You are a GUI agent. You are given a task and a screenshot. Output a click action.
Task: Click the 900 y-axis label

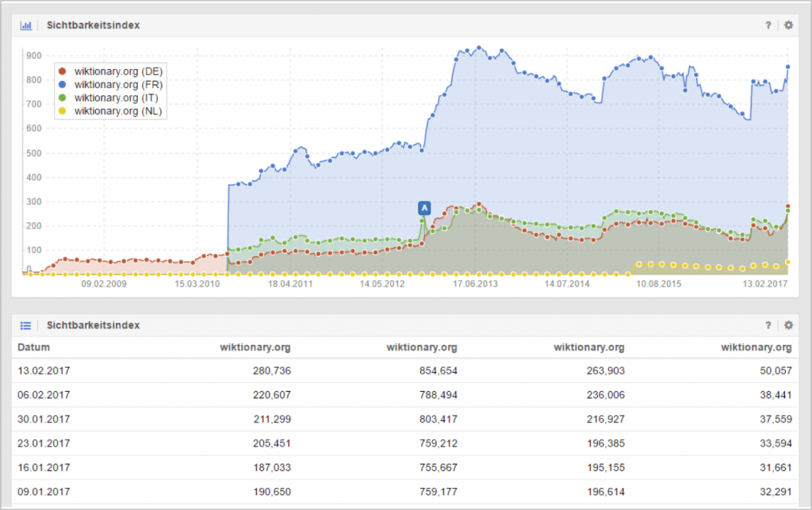pyautogui.click(x=33, y=56)
